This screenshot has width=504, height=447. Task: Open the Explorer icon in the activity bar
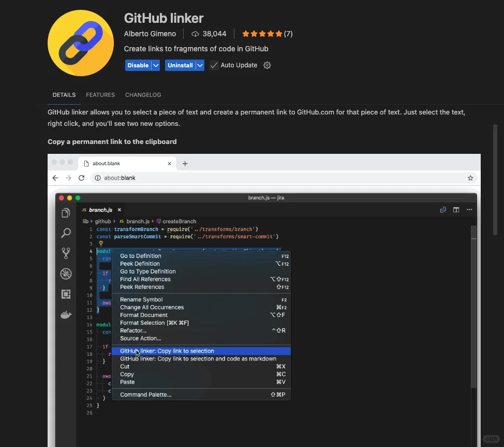pyautogui.click(x=66, y=212)
